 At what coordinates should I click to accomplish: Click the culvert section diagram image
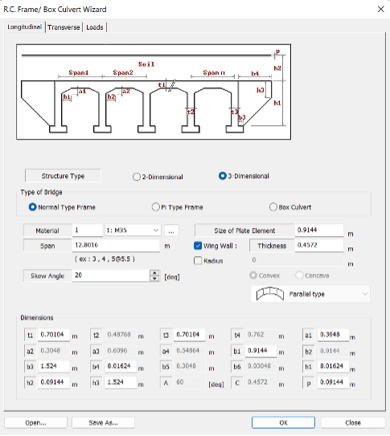(153, 92)
